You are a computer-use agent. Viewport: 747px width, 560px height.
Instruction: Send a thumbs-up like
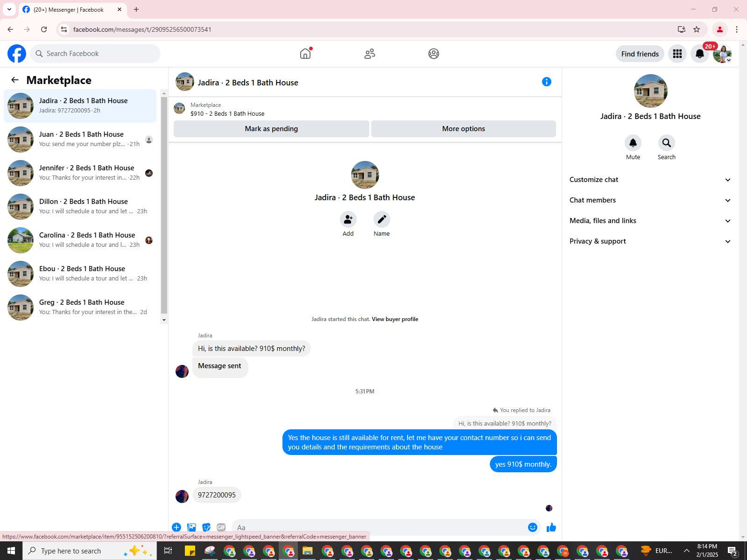coord(551,527)
